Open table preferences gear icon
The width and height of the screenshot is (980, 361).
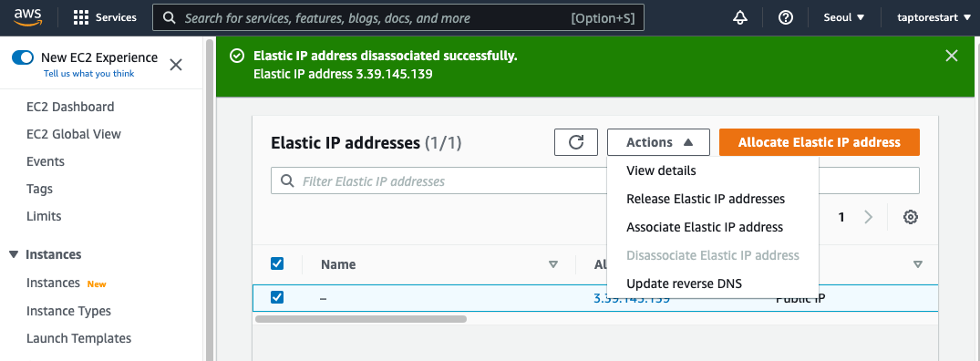coord(911,217)
